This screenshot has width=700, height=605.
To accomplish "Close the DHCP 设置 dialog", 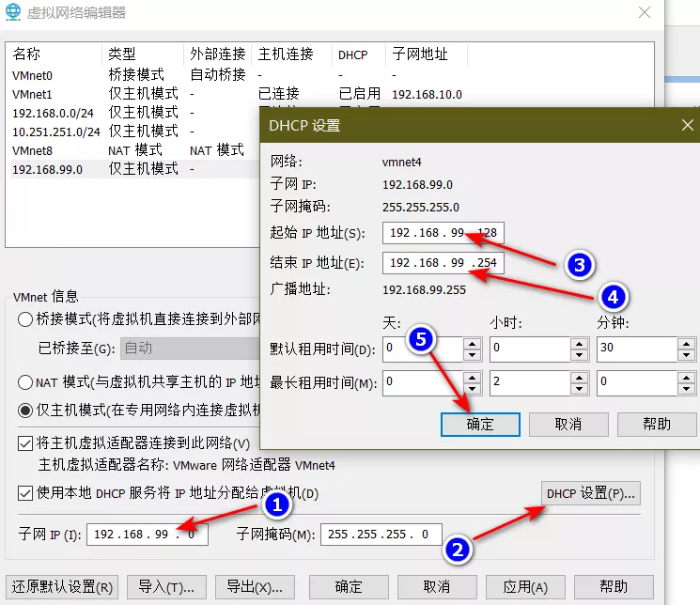I will pyautogui.click(x=687, y=125).
